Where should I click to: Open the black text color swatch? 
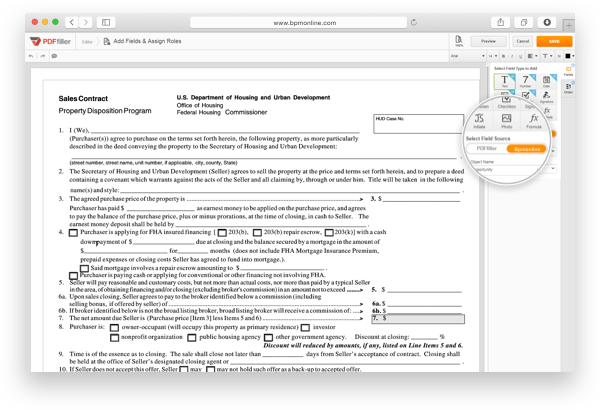pos(569,56)
